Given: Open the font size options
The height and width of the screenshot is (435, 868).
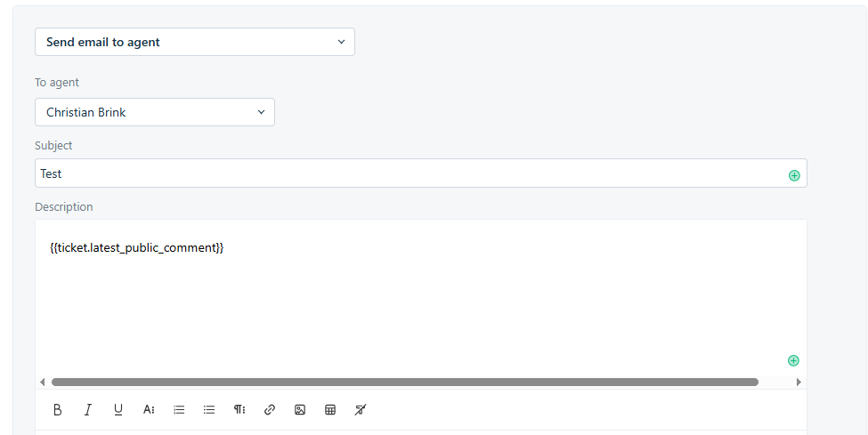Looking at the screenshot, I should (x=149, y=409).
